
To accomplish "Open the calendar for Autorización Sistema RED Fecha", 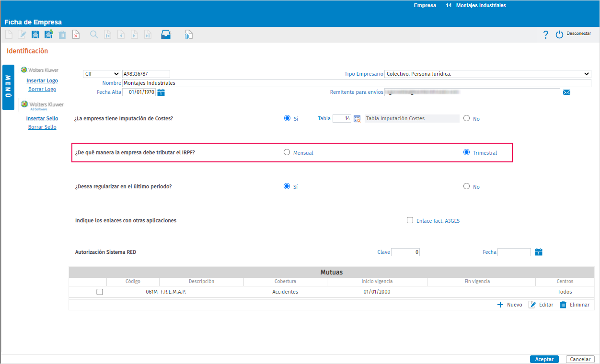I will click(539, 252).
